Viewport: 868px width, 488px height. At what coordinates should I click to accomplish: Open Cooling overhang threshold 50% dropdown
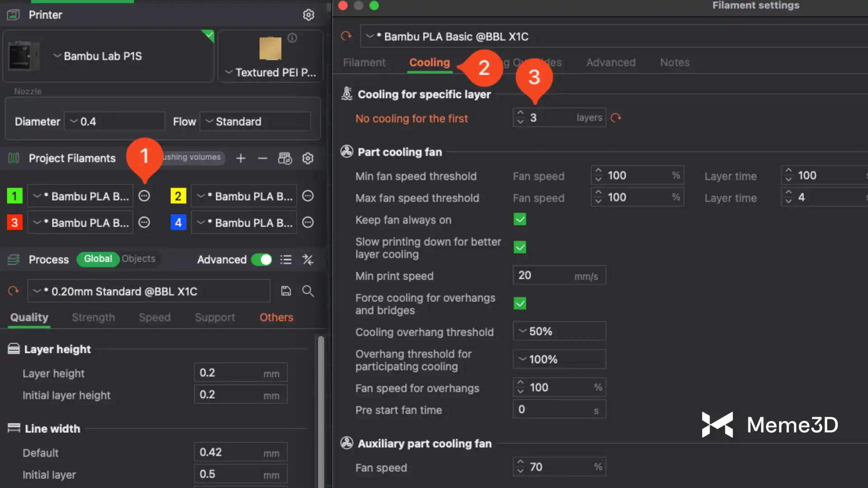[x=559, y=331]
